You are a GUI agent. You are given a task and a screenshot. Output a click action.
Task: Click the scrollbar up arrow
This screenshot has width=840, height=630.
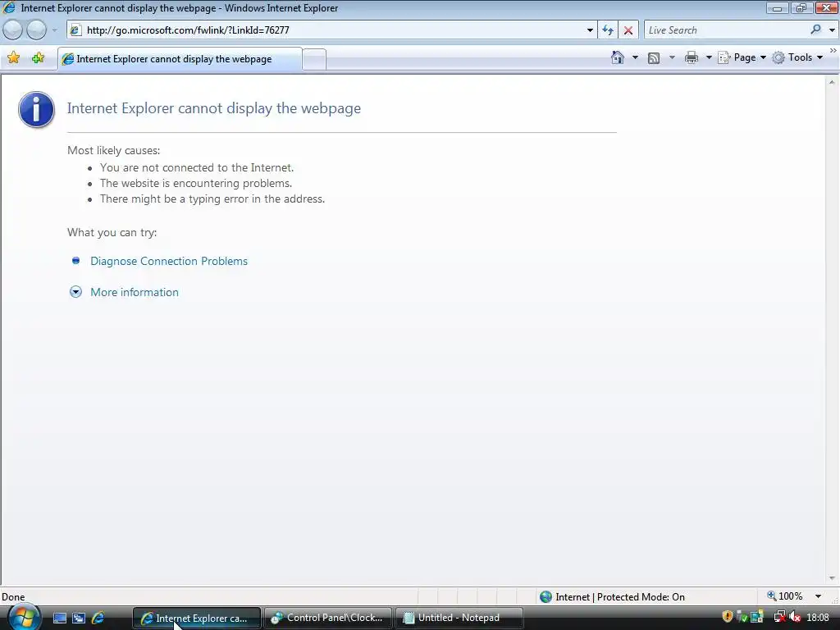click(x=832, y=83)
